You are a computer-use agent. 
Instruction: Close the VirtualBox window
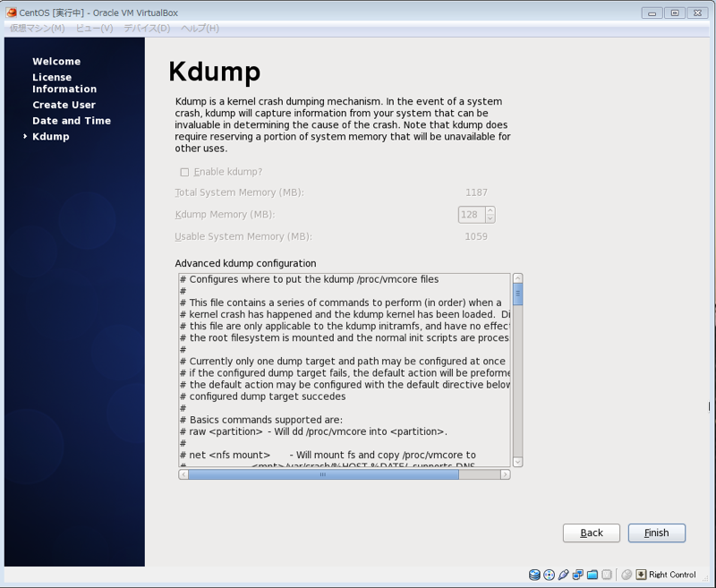pos(697,13)
